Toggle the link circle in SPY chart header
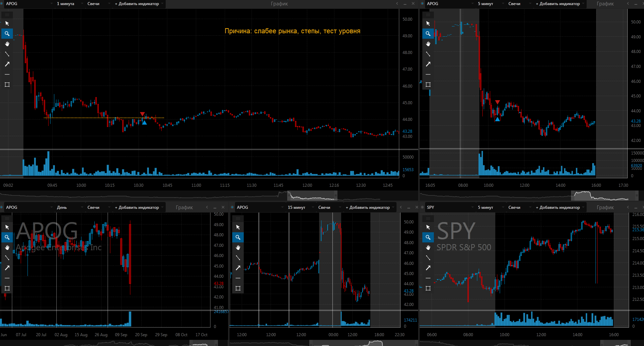Image resolution: width=644 pixels, height=346 pixels. coord(422,207)
